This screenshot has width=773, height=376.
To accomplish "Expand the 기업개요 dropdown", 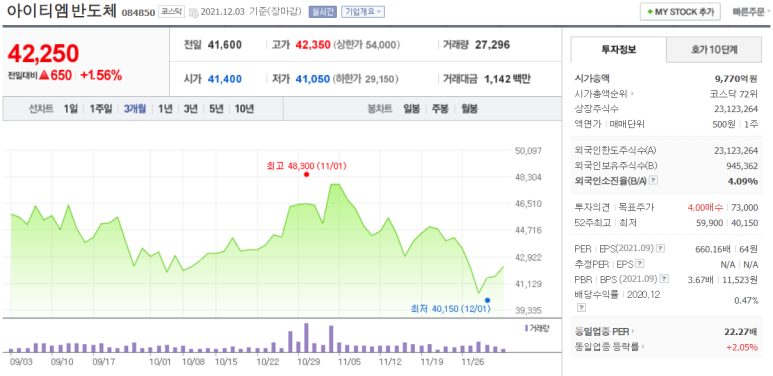I will [x=363, y=12].
